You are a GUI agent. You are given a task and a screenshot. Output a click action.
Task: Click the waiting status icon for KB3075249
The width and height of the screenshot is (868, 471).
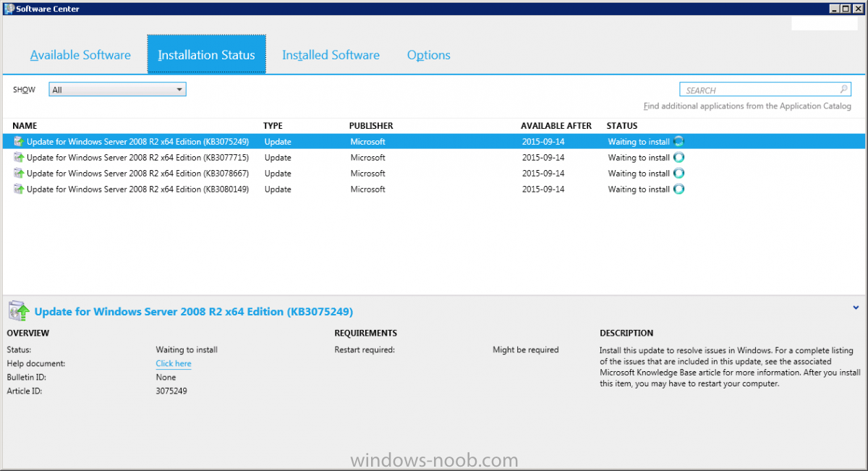[678, 142]
